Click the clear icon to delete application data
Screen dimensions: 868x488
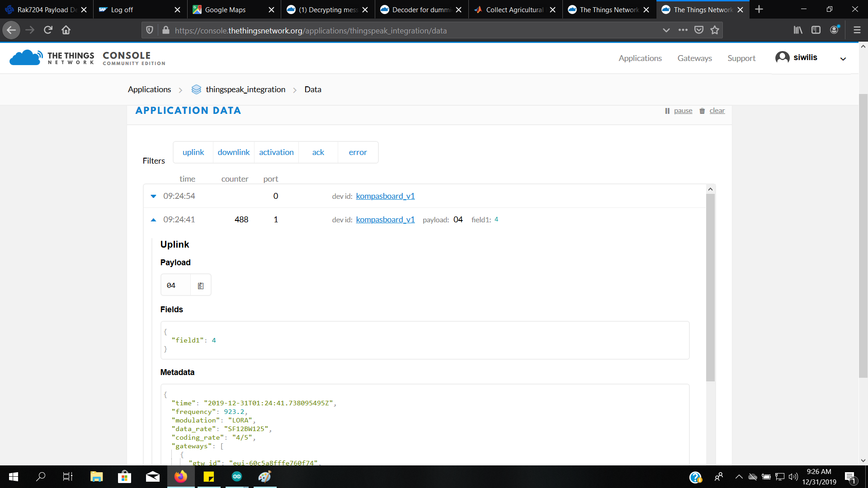[703, 110]
